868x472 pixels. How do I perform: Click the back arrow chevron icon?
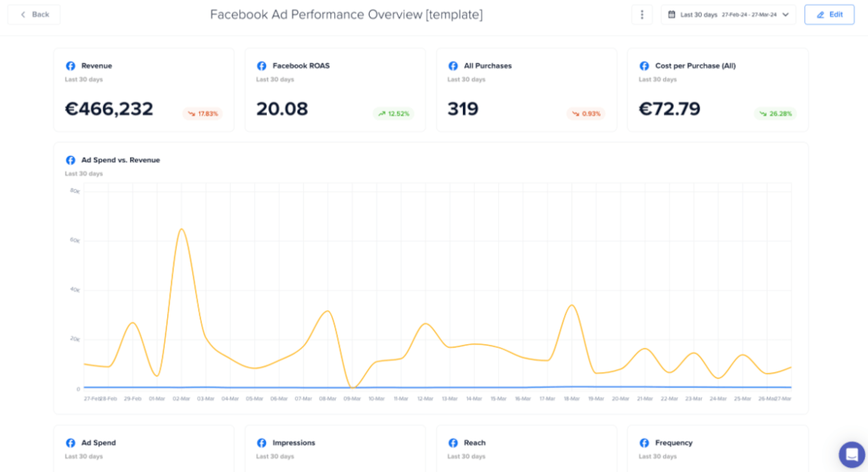pos(23,14)
